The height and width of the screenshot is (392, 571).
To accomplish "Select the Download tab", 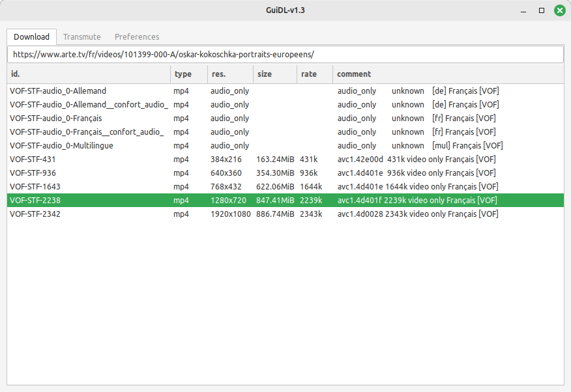I will (31, 37).
